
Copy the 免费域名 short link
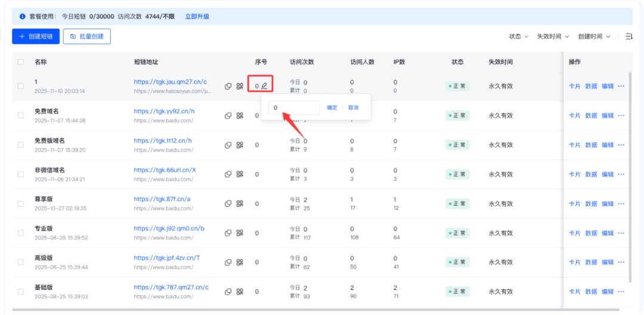pos(228,116)
